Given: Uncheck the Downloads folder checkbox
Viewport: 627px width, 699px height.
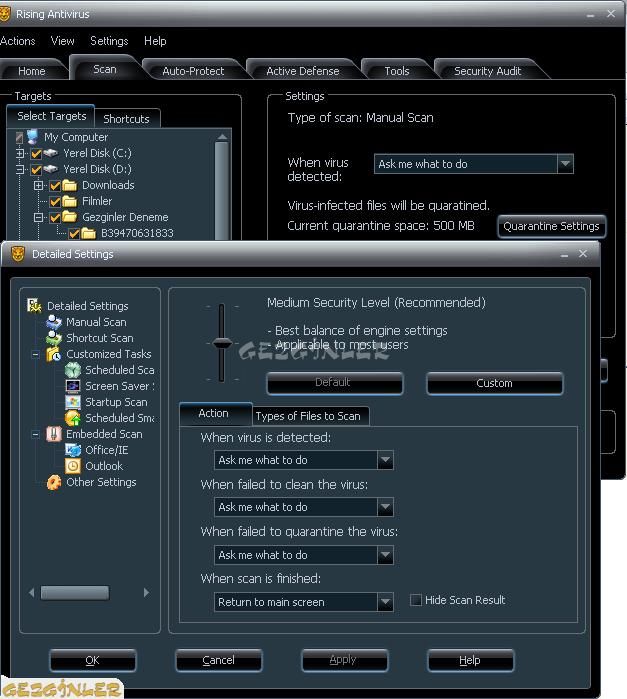Looking at the screenshot, I should pyautogui.click(x=55, y=186).
